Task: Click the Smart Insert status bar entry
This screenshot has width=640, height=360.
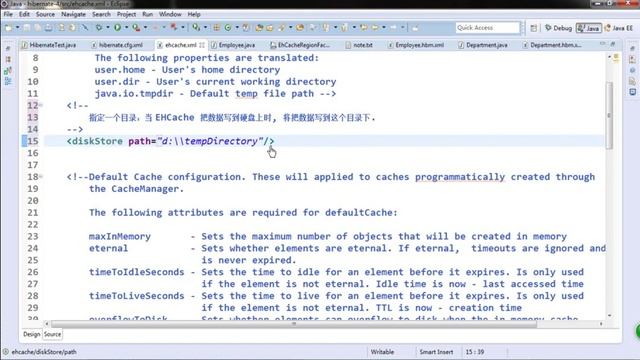Action: point(436,352)
